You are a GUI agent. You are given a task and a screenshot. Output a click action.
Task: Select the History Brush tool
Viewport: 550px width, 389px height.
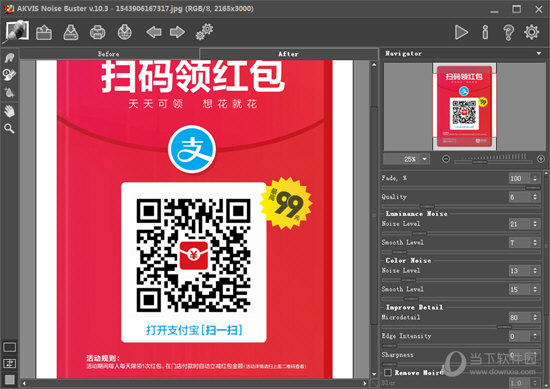[x=9, y=75]
